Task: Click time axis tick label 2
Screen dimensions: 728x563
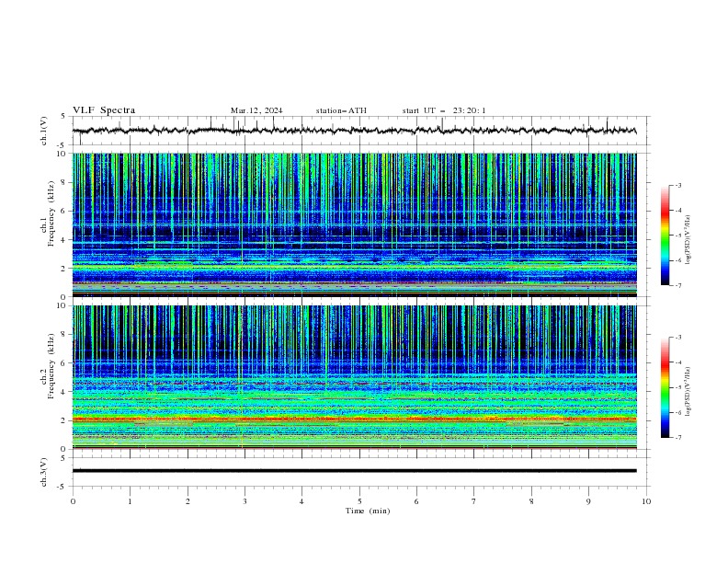Action: point(188,501)
